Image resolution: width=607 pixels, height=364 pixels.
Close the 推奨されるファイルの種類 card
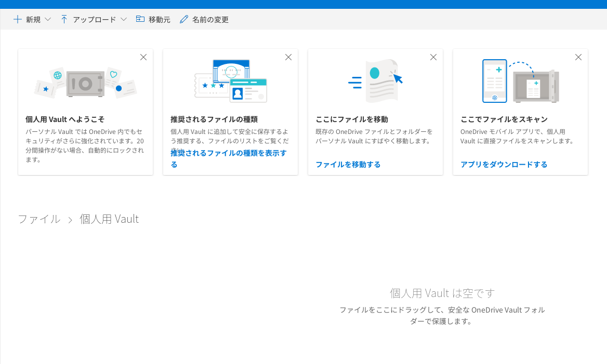click(x=288, y=57)
